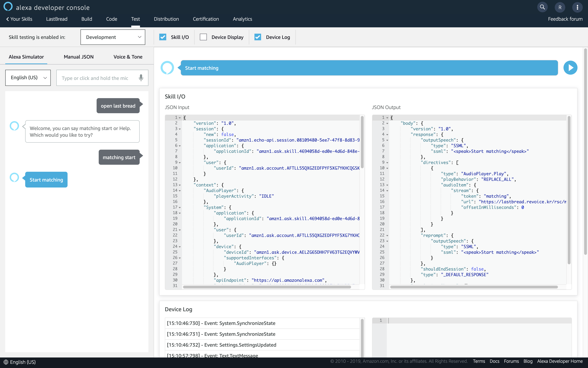This screenshot has height=368, width=588.
Task: Select the Alexa Simulator tab
Action: 26,57
